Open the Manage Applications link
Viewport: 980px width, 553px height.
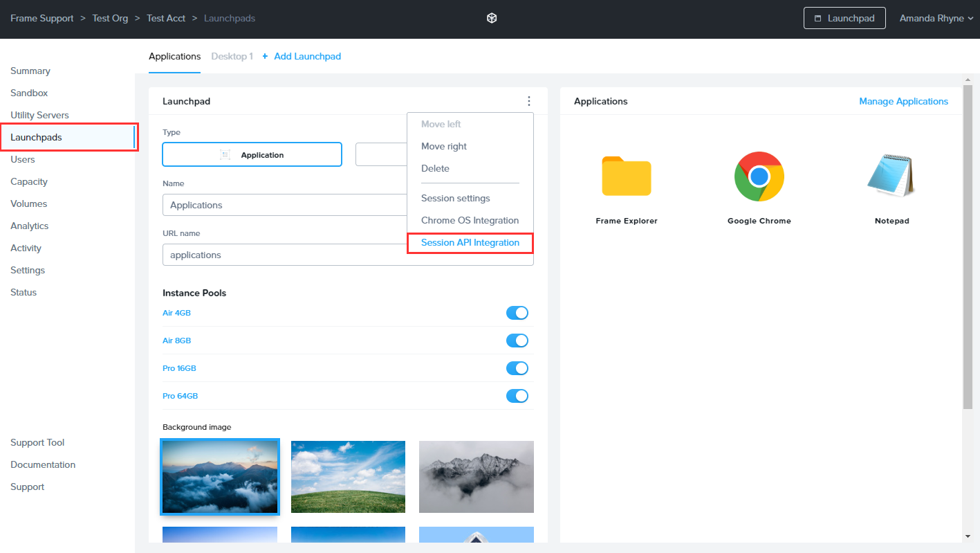(x=903, y=101)
